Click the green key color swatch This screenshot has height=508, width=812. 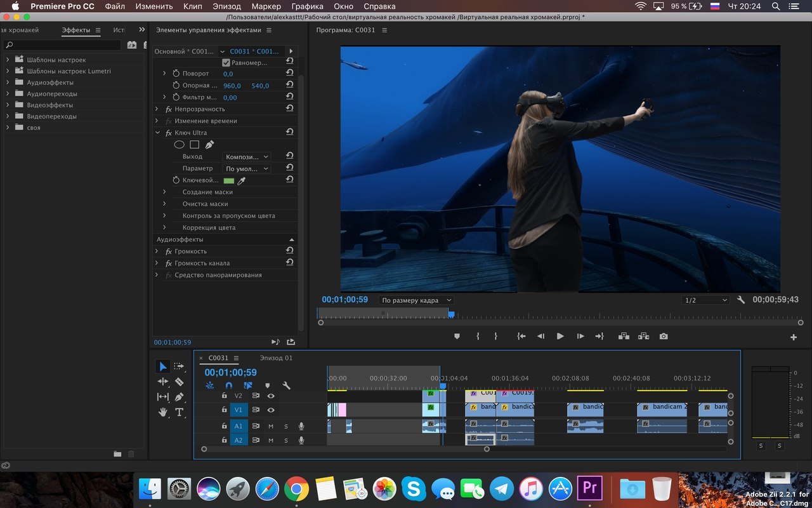click(228, 180)
